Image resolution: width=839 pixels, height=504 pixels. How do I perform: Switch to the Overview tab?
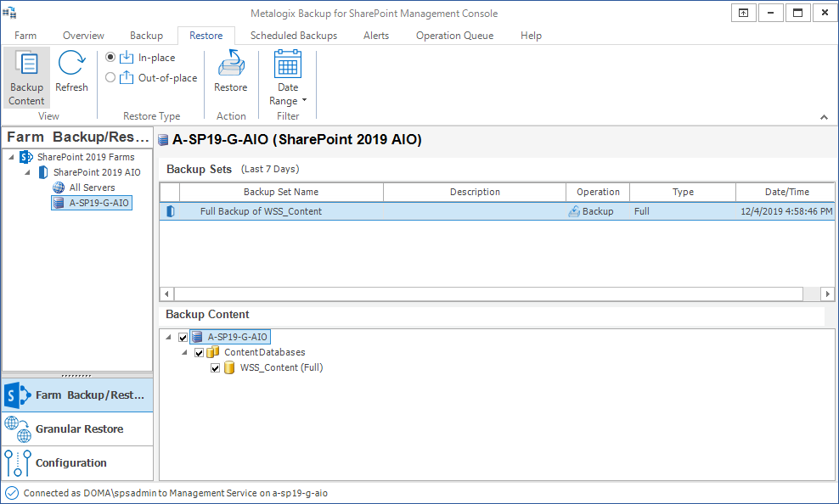click(x=83, y=36)
